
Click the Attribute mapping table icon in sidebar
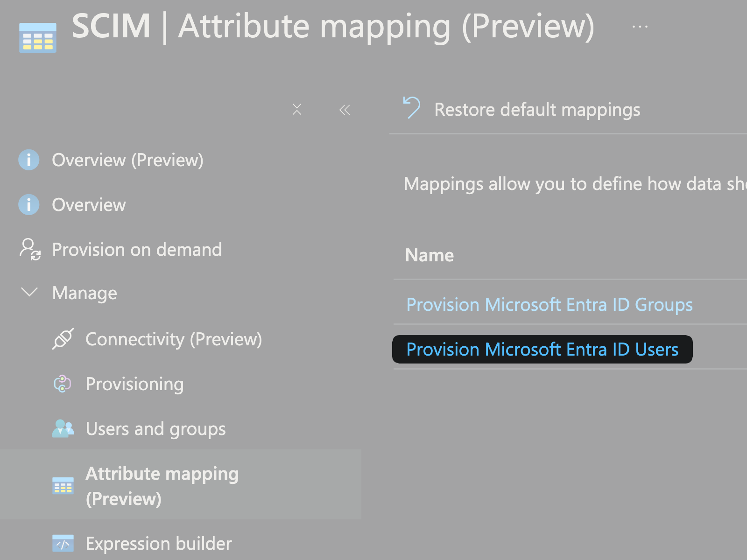[x=63, y=486]
